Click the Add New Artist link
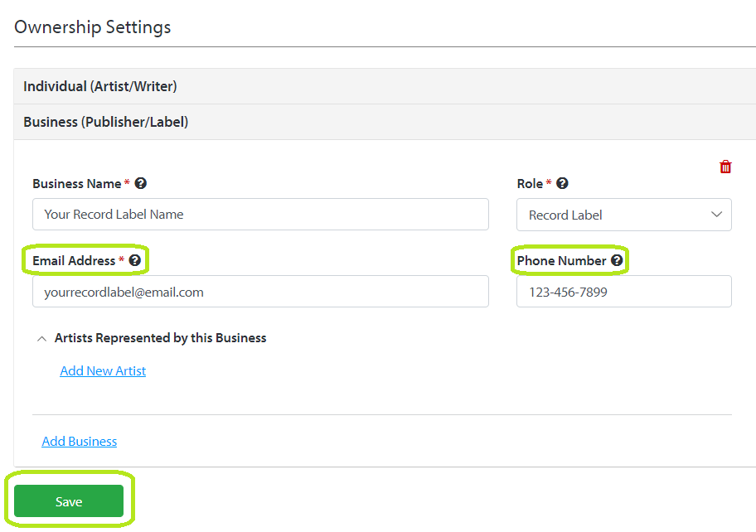Screen dimensions: 756x532 click(x=103, y=370)
